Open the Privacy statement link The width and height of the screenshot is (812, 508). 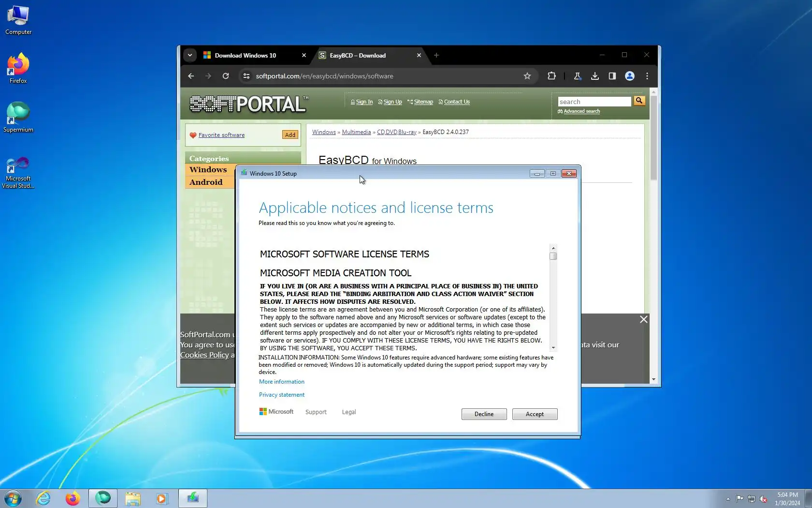tap(282, 395)
